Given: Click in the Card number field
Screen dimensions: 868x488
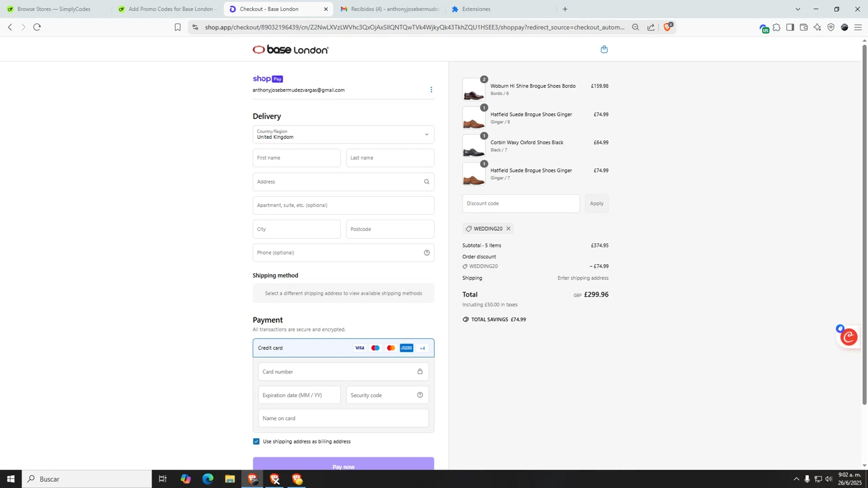Looking at the screenshot, I should [x=343, y=372].
